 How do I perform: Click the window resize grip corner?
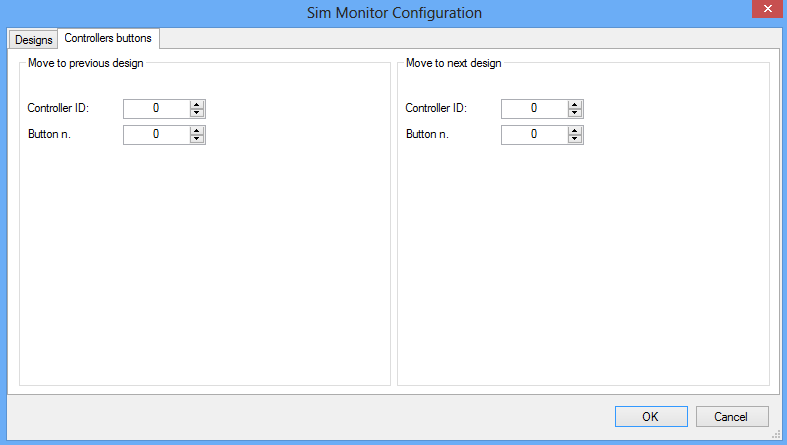coord(776,434)
